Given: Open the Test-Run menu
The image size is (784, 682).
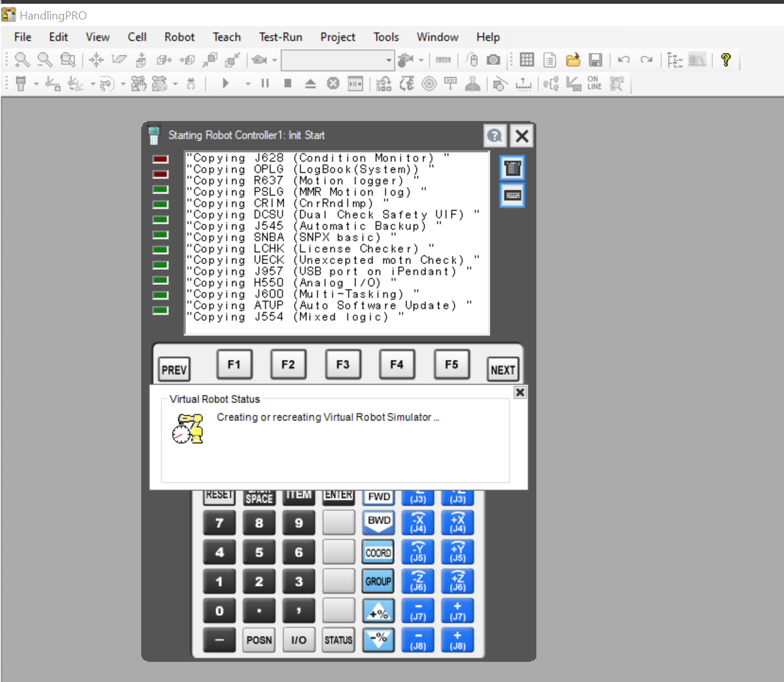Looking at the screenshot, I should 280,37.
